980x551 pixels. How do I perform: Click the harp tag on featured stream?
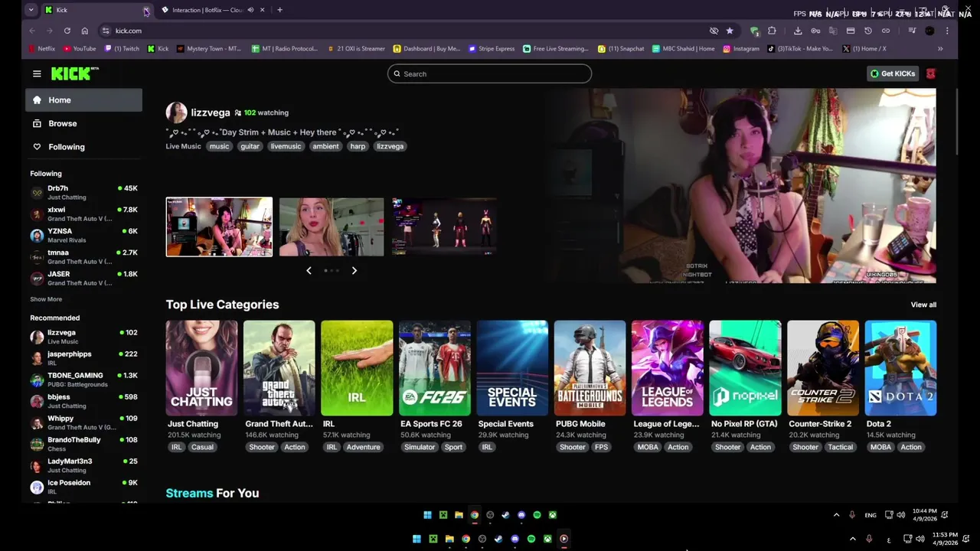pyautogui.click(x=358, y=146)
